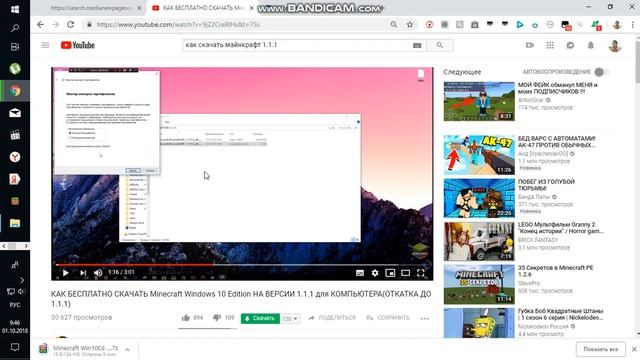Click ПОДЕЛИТЬСЯ share button
Screen dimensions: 640x360
[x=332, y=318]
